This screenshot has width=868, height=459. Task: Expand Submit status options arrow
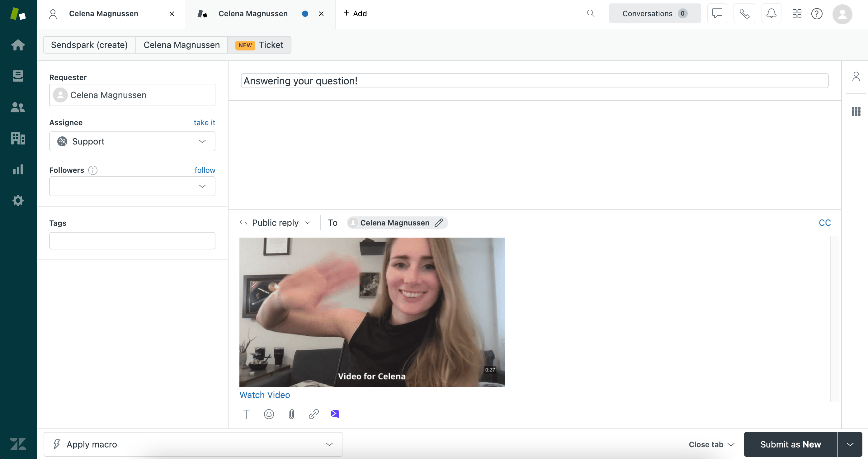point(850,444)
